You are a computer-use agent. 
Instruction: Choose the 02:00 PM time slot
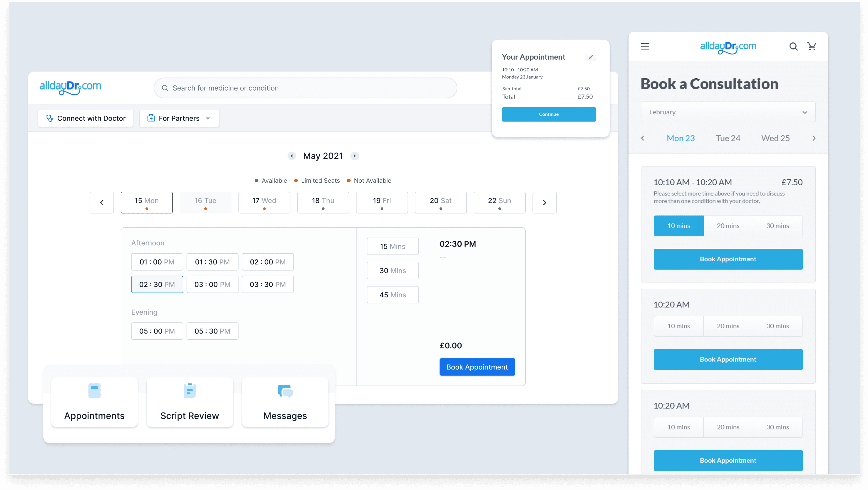268,262
